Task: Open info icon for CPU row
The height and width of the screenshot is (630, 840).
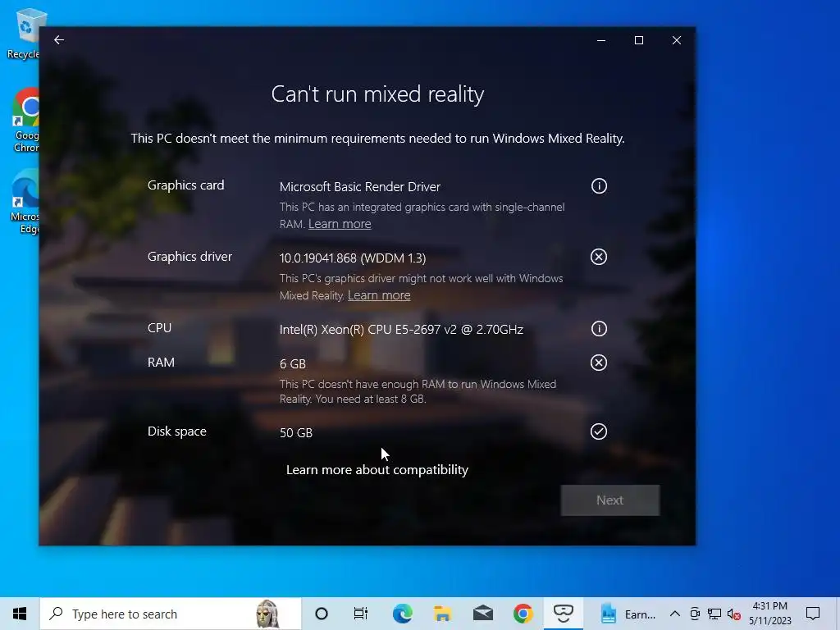Action: click(x=599, y=328)
